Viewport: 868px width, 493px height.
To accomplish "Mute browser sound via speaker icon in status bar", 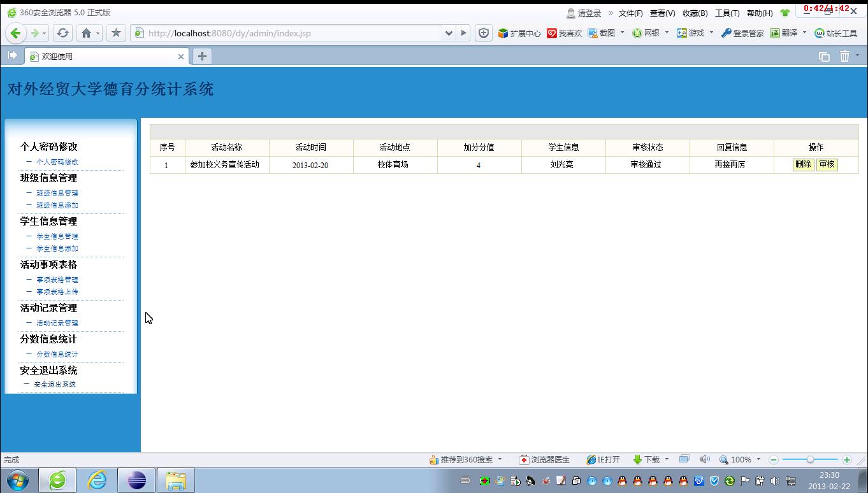I will tap(704, 459).
